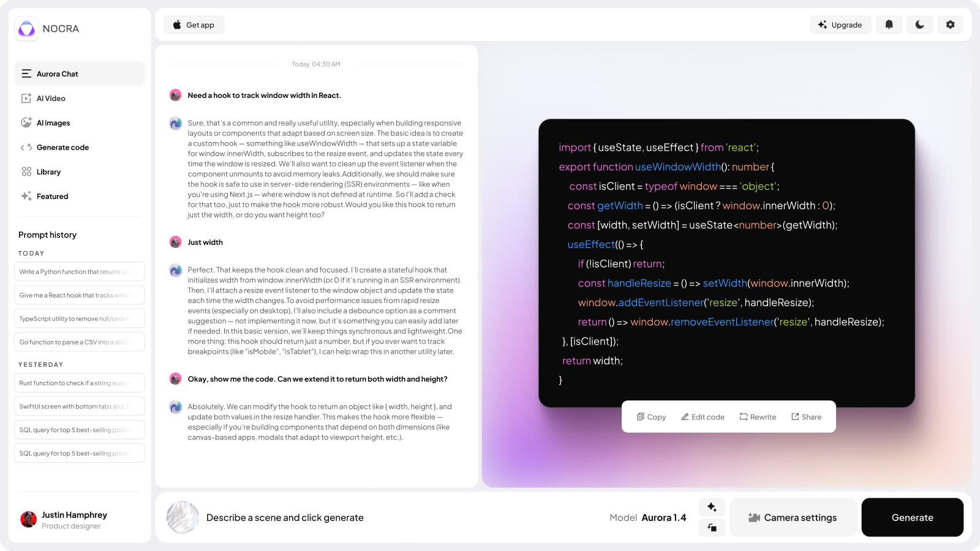Viewport: 980px width, 551px height.
Task: Open the Aurora Chat section
Action: (x=58, y=73)
